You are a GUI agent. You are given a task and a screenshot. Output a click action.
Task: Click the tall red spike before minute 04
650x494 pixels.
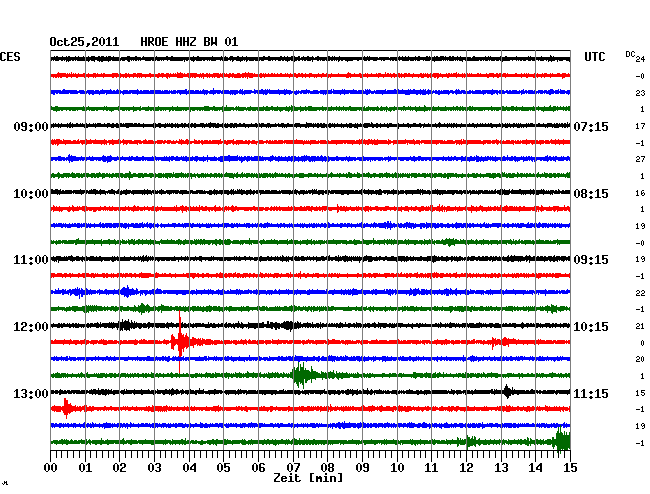179,342
